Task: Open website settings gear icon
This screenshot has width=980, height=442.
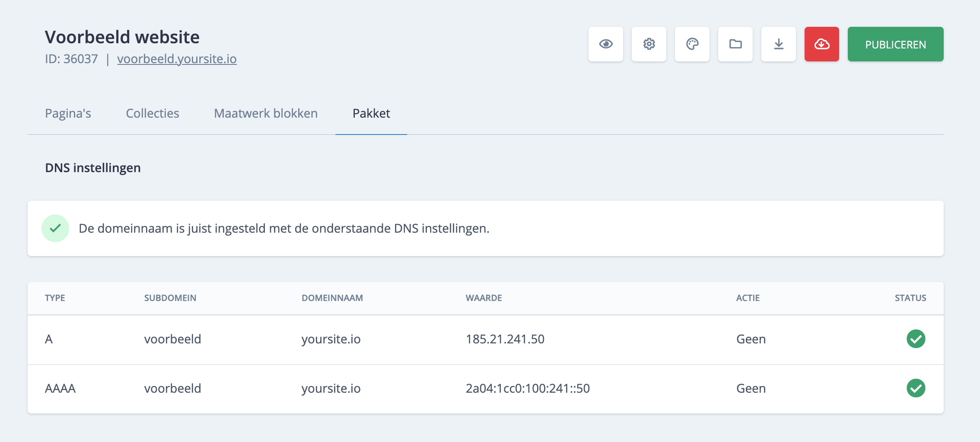Action: [x=649, y=44]
